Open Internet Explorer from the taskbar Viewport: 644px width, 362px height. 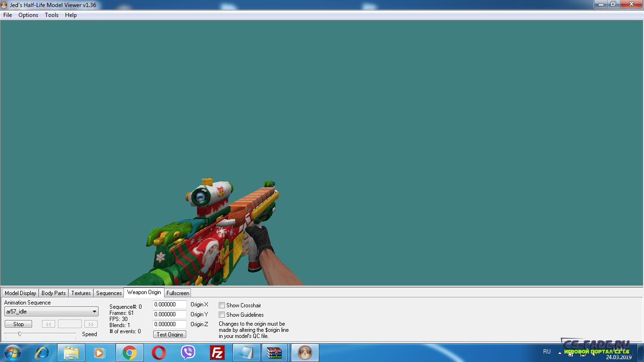click(42, 353)
